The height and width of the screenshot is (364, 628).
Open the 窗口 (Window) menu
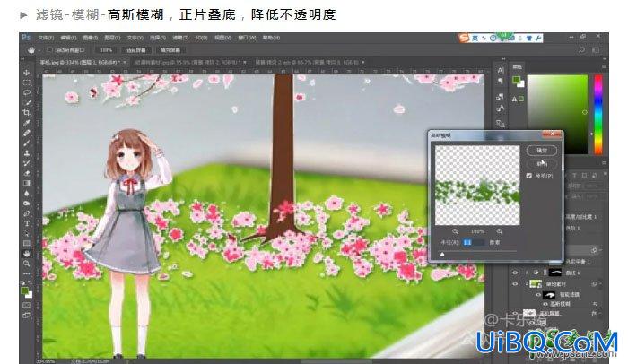[x=247, y=38]
